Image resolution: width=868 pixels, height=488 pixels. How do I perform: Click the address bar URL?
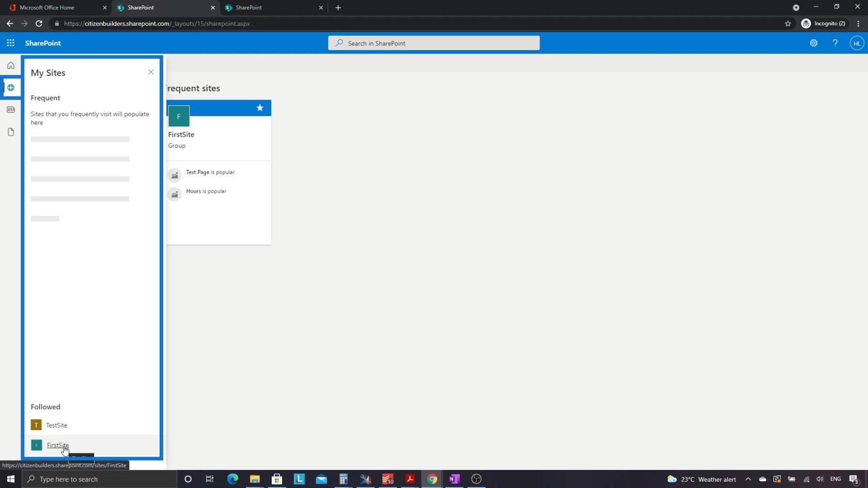point(157,24)
